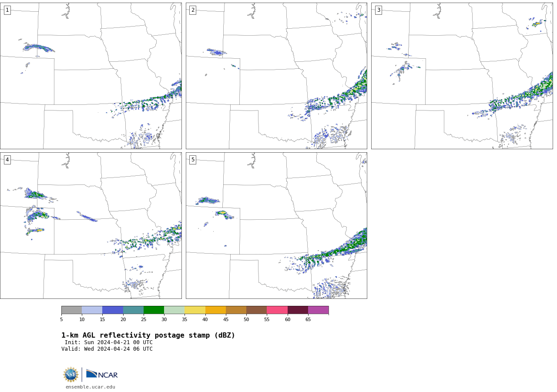Click the dark green 25-30 dBZ swatch
Image resolution: width=557 pixels, height=392 pixels.
(x=154, y=310)
